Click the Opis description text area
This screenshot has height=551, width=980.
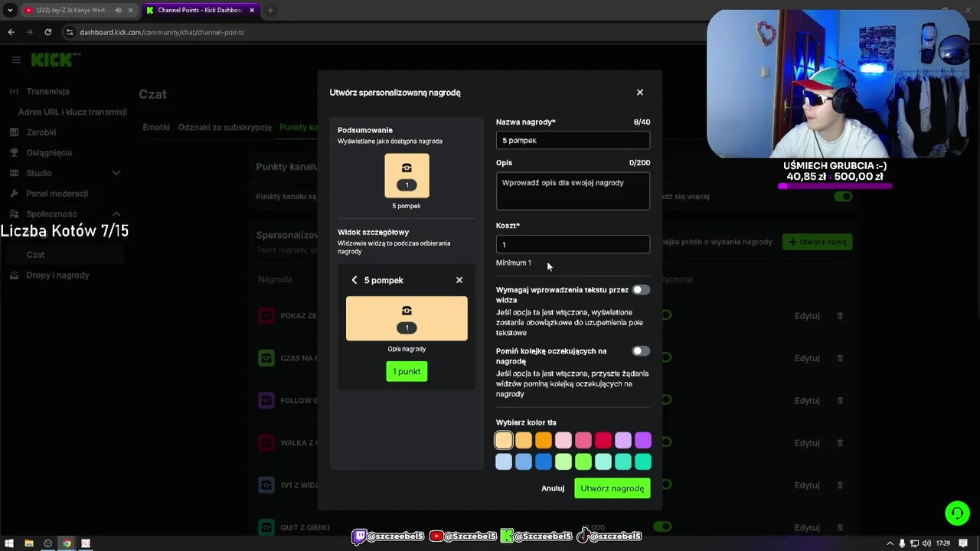coord(573,191)
